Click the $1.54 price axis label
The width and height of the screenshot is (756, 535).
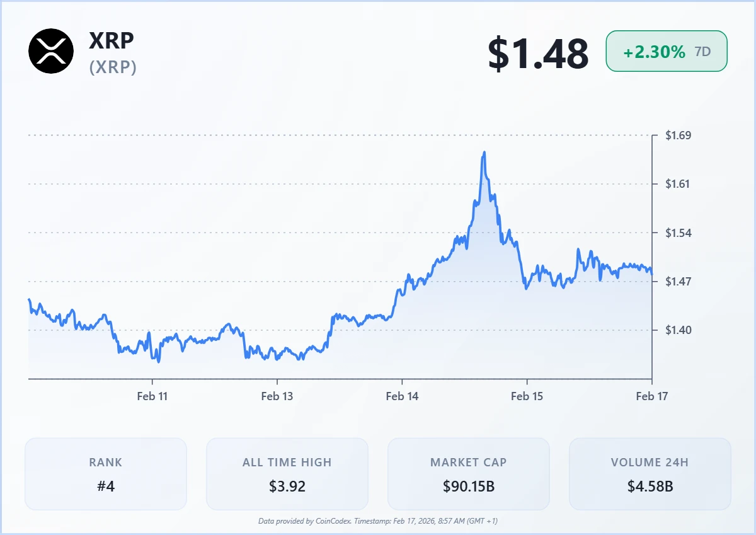point(679,233)
